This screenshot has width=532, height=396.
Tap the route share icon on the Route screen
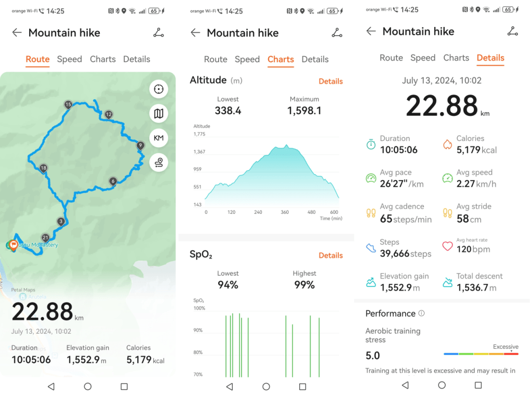[158, 33]
